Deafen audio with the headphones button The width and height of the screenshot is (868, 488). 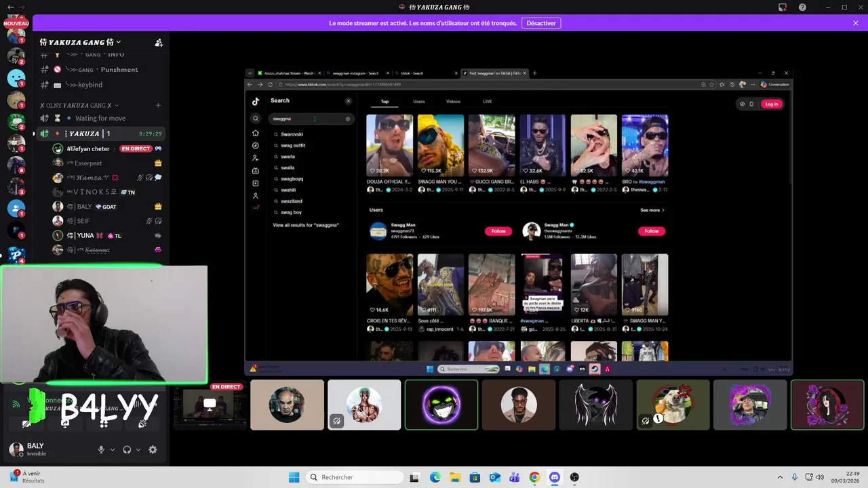click(127, 449)
